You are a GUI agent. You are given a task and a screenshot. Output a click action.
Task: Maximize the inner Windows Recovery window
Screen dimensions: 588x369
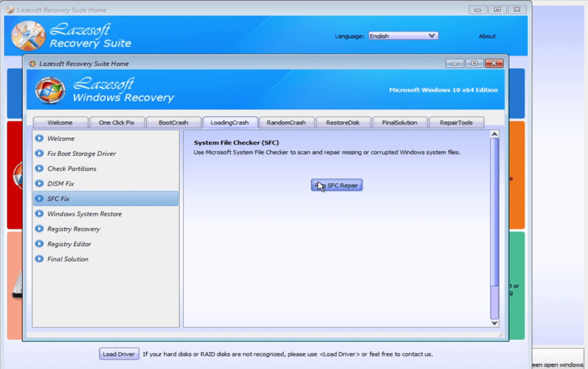[474, 63]
